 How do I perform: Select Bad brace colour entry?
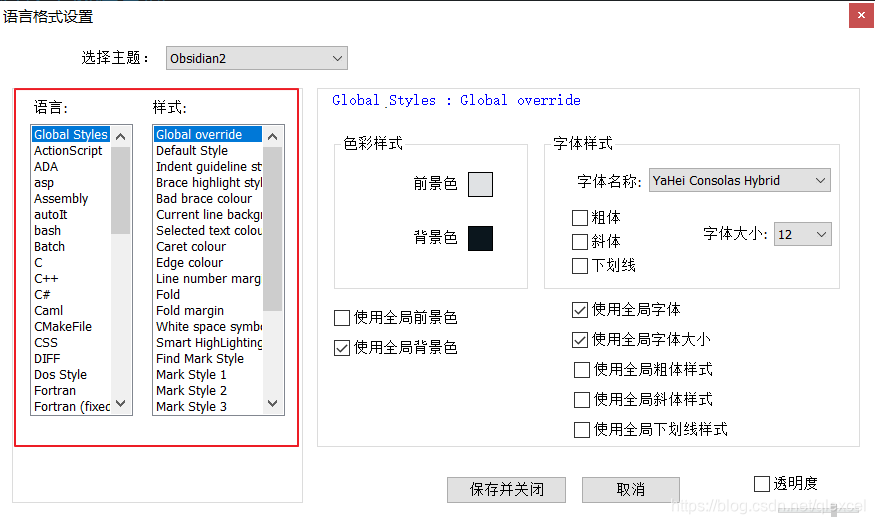[x=208, y=199]
